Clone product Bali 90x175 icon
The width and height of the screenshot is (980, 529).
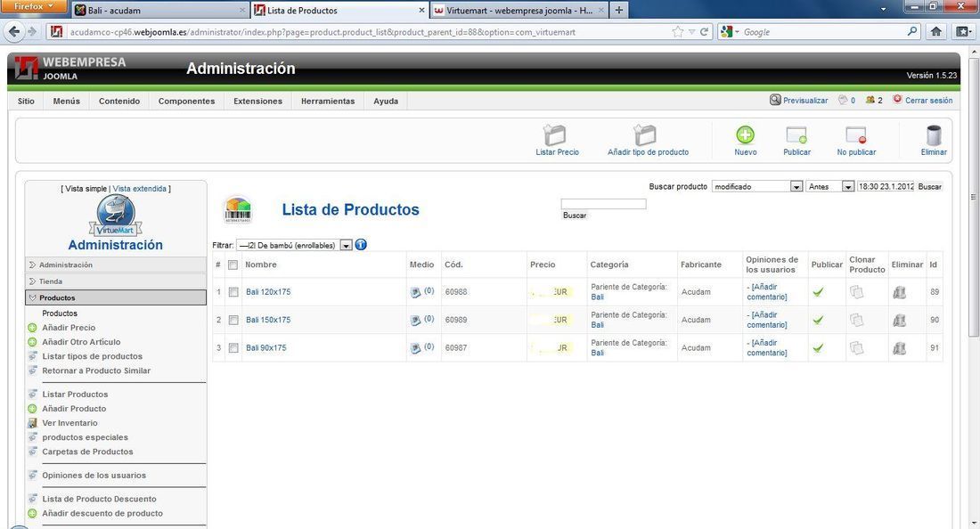(857, 348)
